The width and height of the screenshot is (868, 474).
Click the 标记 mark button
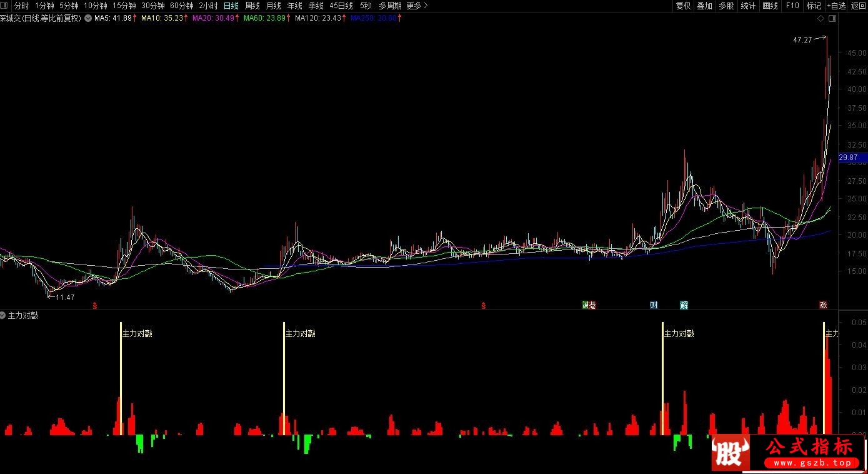point(814,6)
